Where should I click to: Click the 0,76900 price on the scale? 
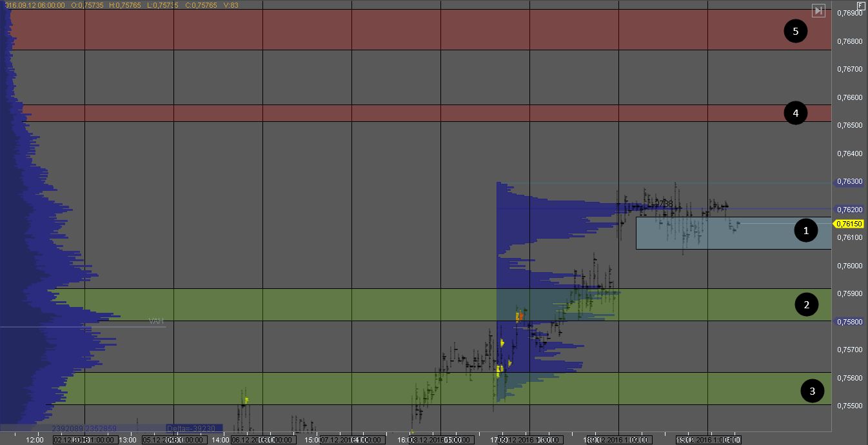(849, 13)
